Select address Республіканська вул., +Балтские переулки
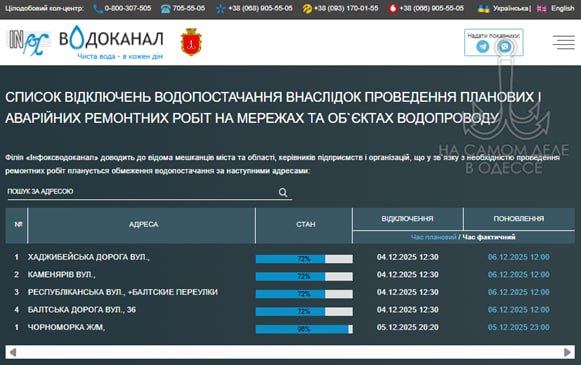Screen dimensions: 581x365 [123, 292]
